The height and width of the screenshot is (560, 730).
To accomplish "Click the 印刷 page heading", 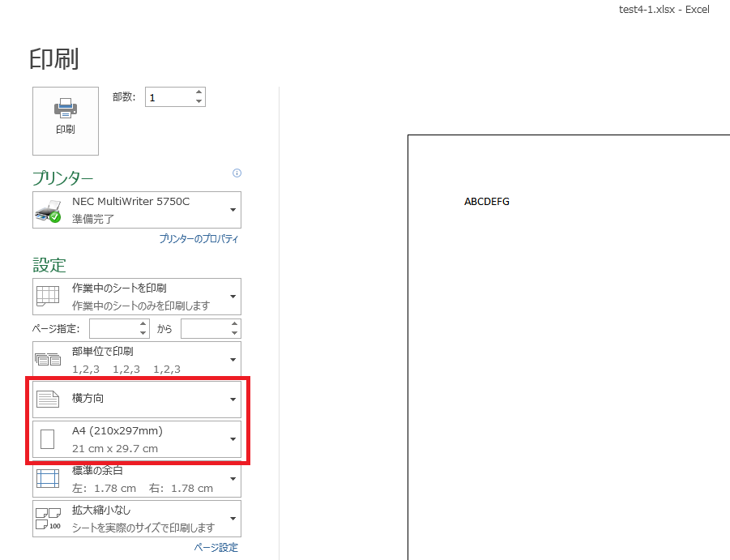I will (54, 59).
